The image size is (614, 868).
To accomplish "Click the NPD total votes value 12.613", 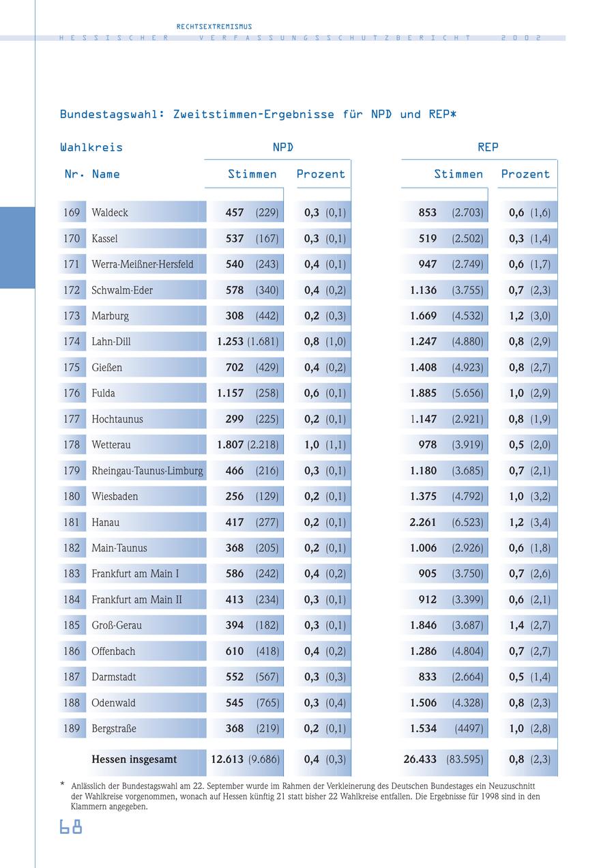I will coord(227,759).
